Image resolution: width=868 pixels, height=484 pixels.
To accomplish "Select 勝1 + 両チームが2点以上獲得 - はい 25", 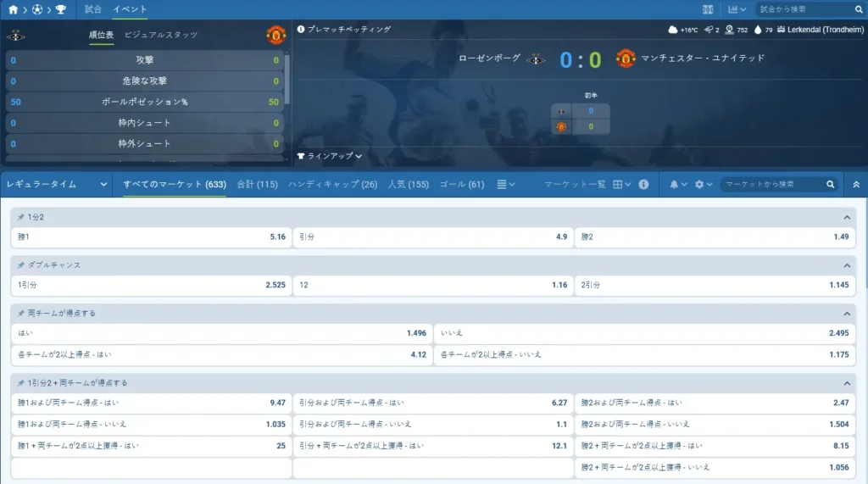I will [x=151, y=447].
